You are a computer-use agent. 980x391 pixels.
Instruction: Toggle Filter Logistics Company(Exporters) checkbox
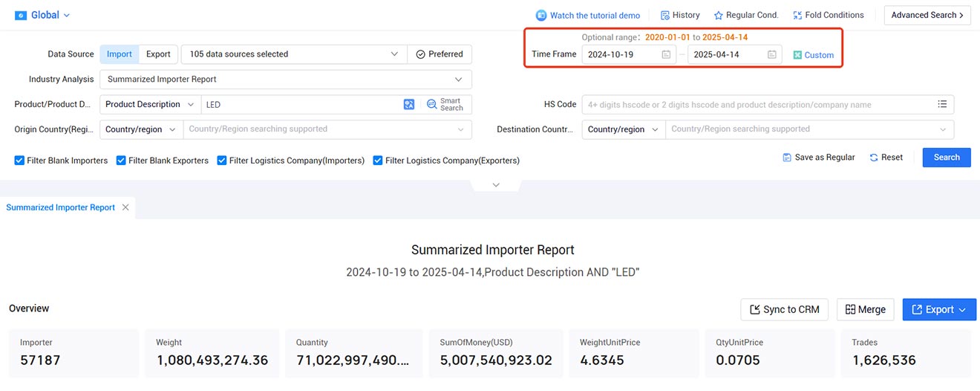click(x=378, y=161)
